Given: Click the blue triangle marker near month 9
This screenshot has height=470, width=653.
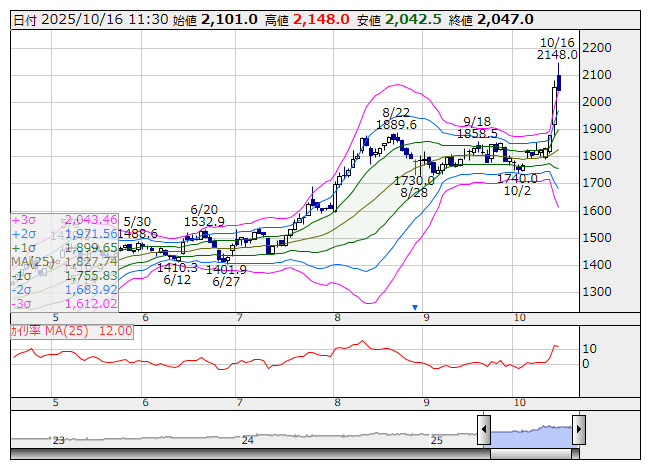Looking at the screenshot, I should coord(415,307).
